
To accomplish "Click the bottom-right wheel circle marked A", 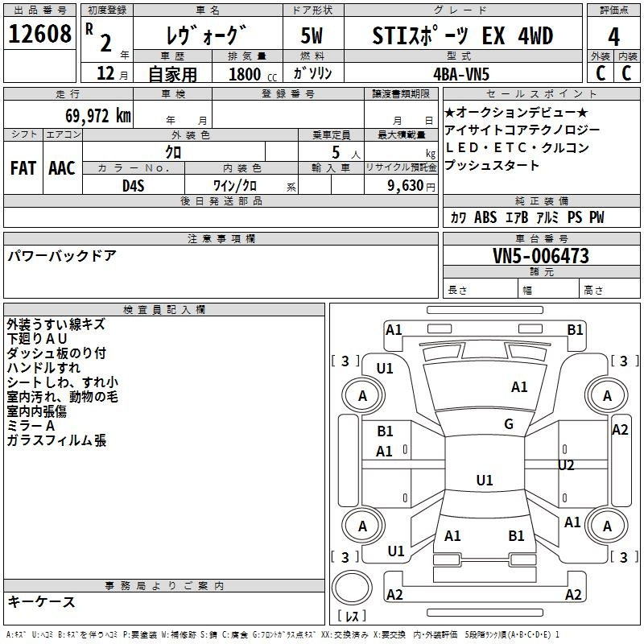I will (x=607, y=526).
